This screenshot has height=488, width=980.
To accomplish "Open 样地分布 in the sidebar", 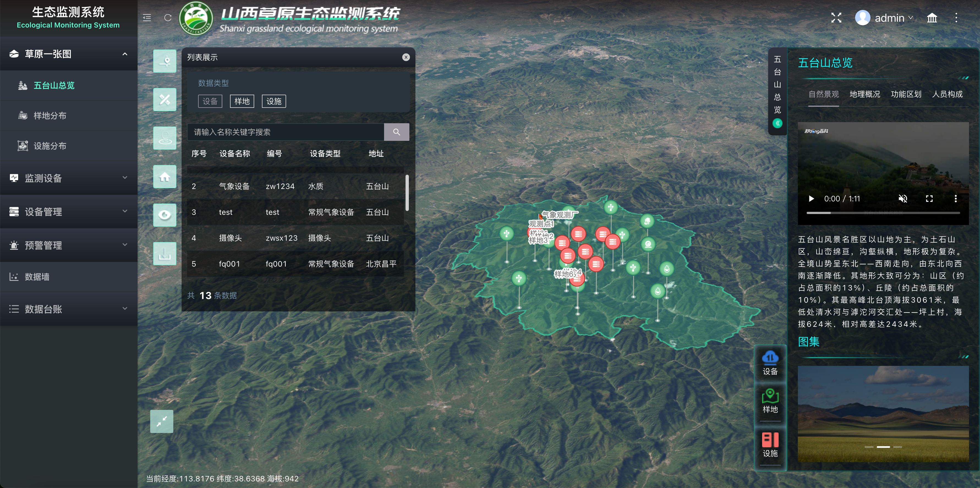I will click(50, 116).
